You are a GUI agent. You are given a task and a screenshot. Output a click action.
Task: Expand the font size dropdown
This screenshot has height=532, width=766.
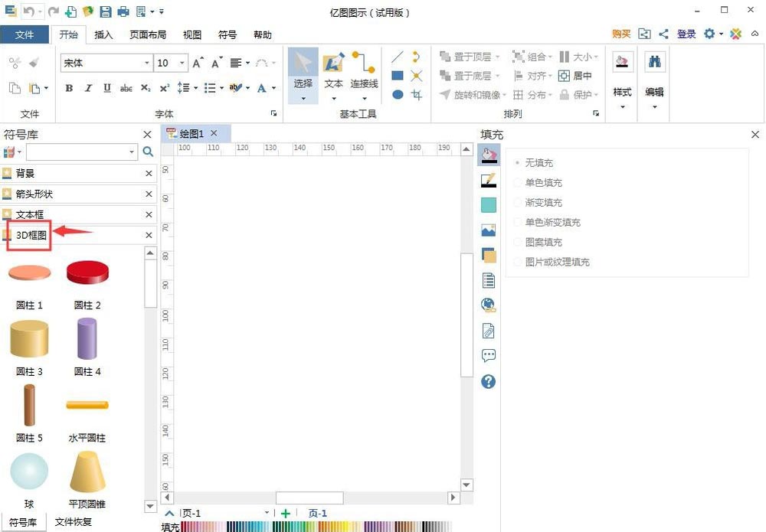(x=182, y=63)
